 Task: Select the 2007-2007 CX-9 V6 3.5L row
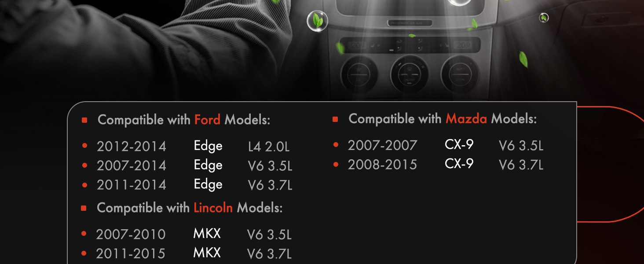pyautogui.click(x=438, y=146)
